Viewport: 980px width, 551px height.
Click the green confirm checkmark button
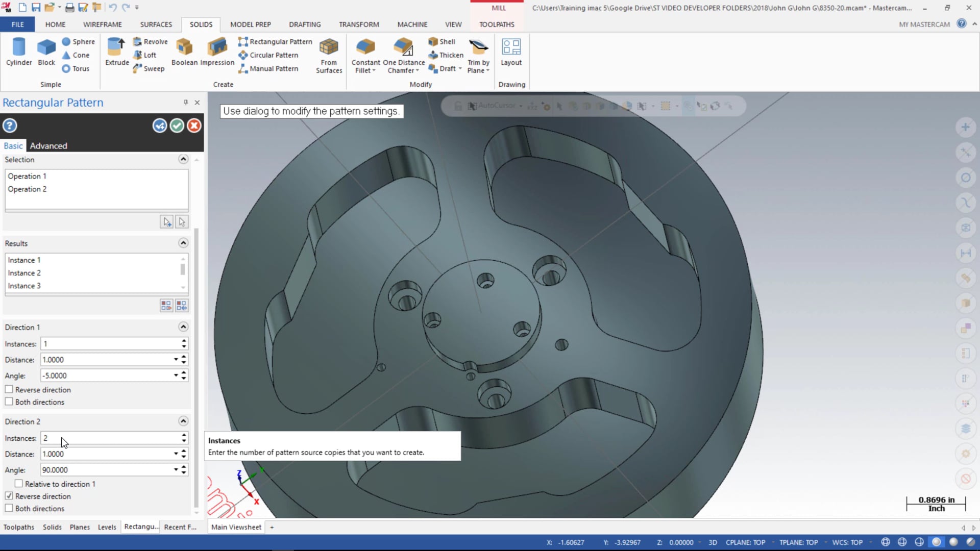tap(176, 126)
